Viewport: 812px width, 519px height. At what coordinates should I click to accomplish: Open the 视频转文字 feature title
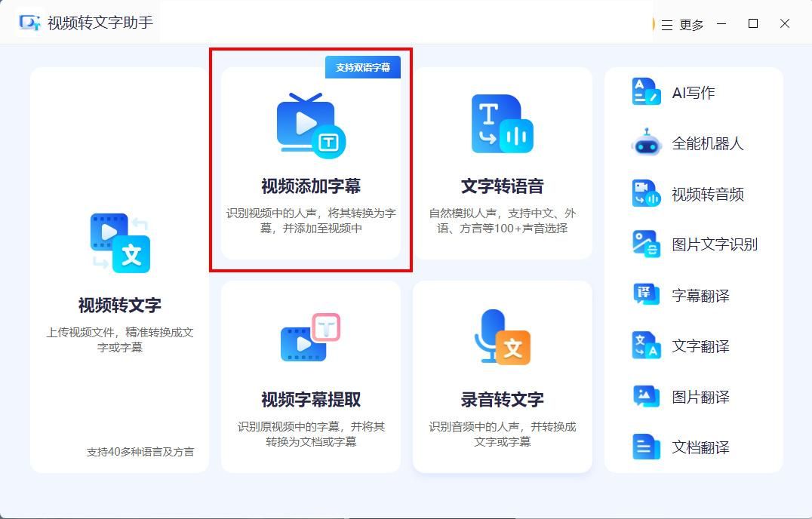tap(120, 305)
